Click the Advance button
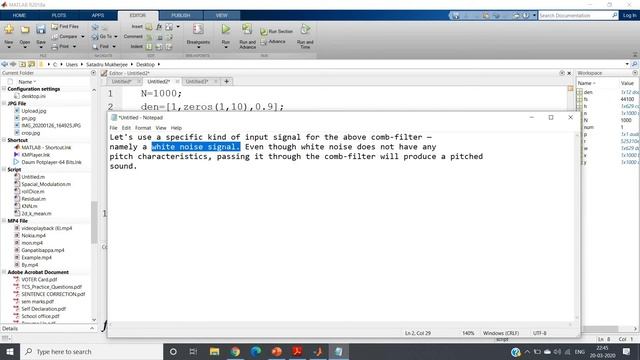Image resolution: width=640 pixels, height=360 pixels. coord(273,42)
